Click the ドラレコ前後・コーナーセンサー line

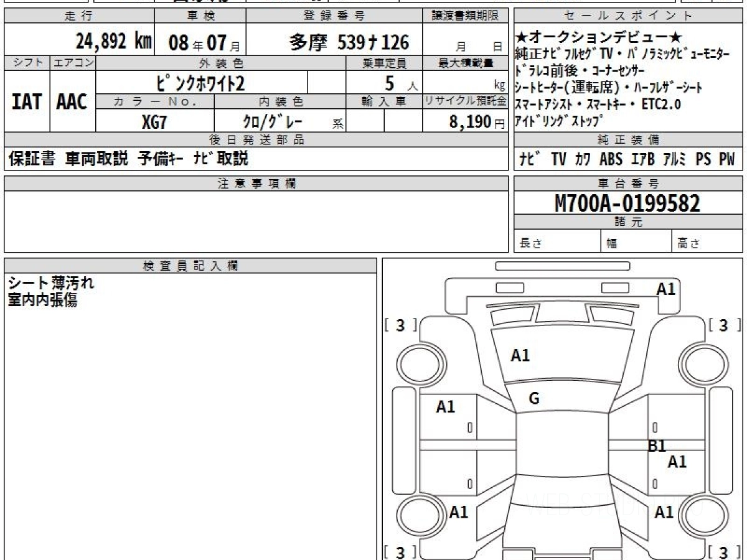[581, 71]
